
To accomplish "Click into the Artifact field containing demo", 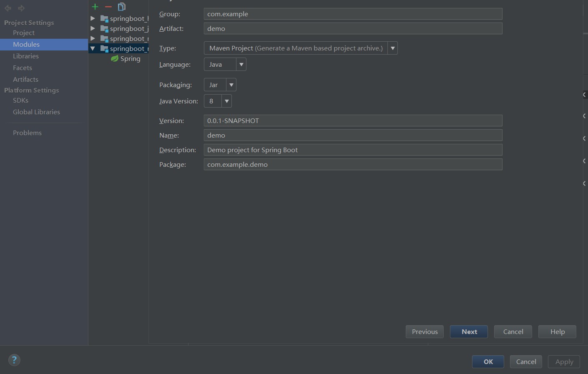I will coord(353,28).
